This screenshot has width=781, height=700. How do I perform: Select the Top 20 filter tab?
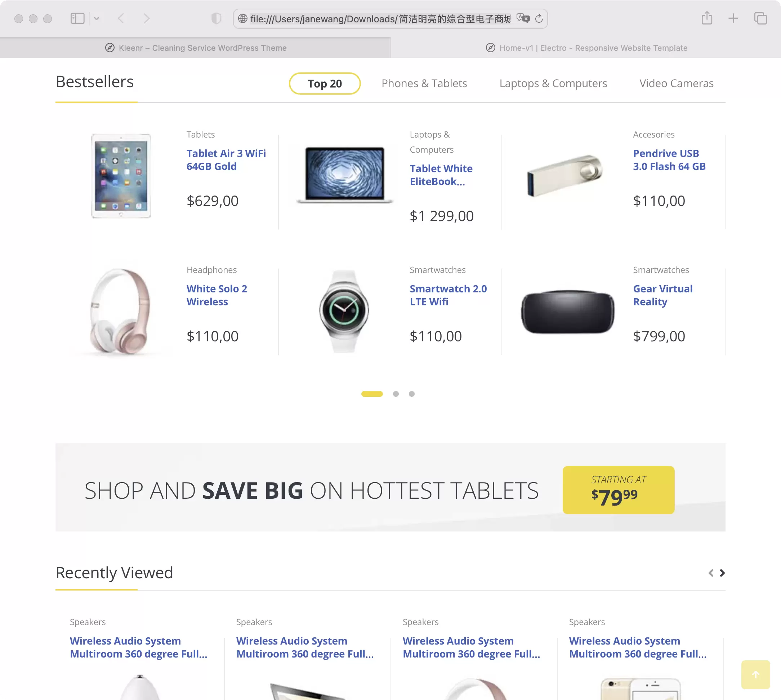coord(325,83)
